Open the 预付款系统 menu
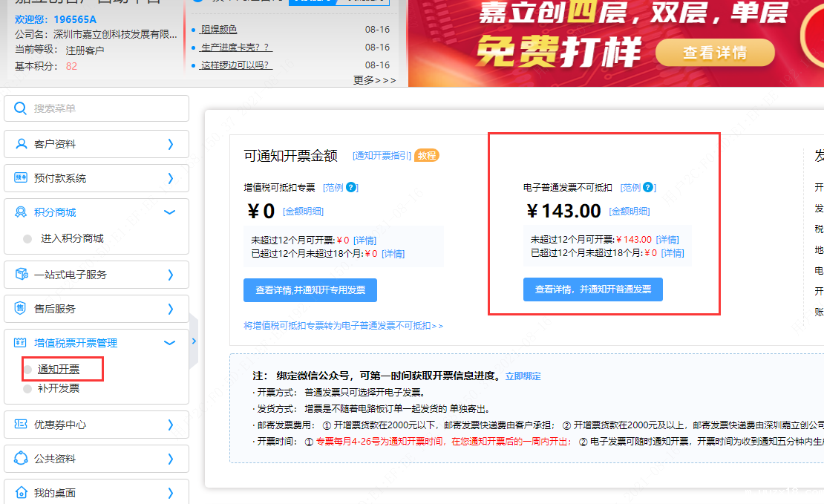The width and height of the screenshot is (824, 504). pos(60,178)
